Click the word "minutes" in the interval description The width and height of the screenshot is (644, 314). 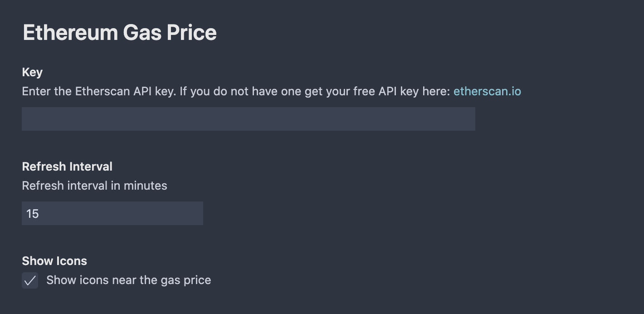145,186
